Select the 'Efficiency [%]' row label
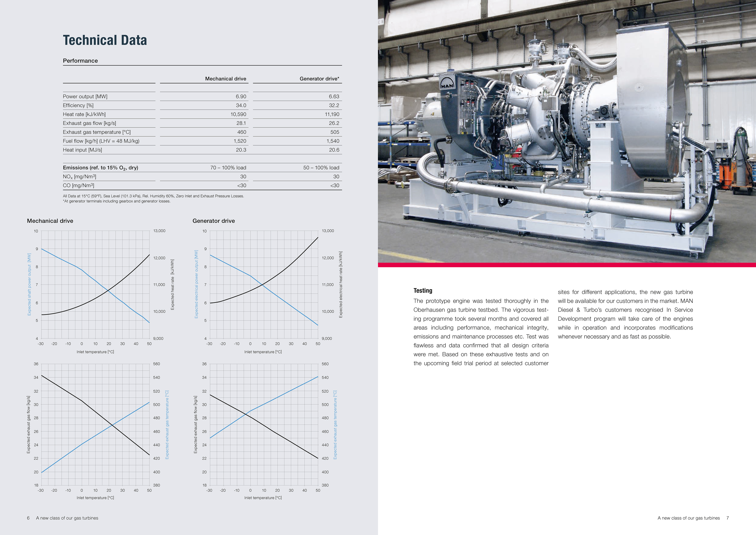This screenshot has width=756, height=535. pos(78,105)
